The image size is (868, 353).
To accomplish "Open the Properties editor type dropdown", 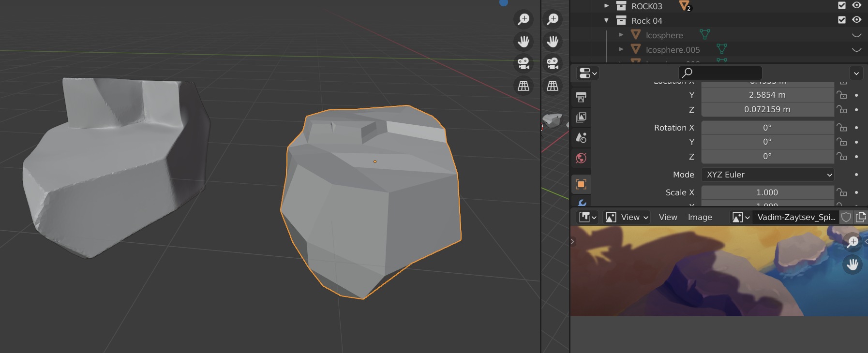I will tap(588, 73).
